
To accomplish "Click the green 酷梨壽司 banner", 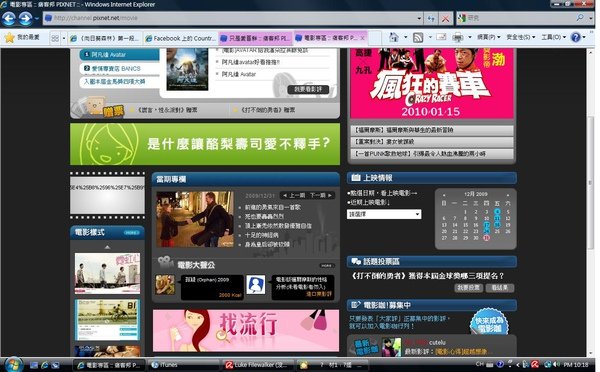I will (205, 144).
